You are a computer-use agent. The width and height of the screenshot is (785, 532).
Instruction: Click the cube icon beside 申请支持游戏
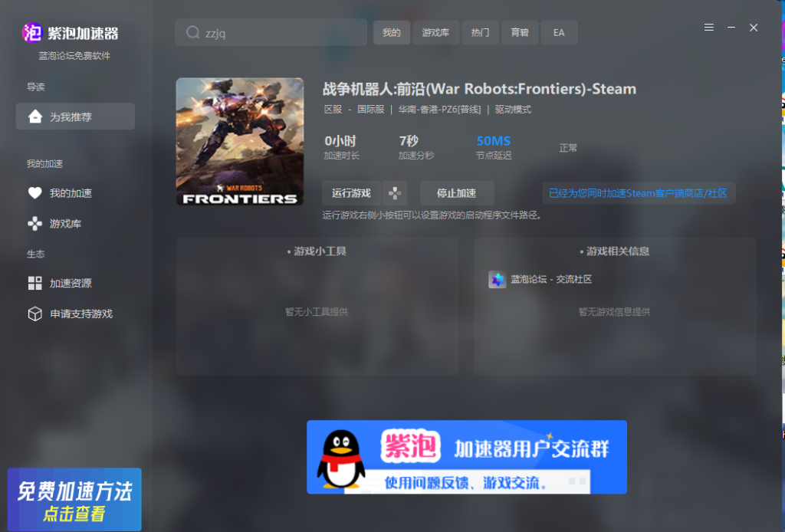point(35,314)
